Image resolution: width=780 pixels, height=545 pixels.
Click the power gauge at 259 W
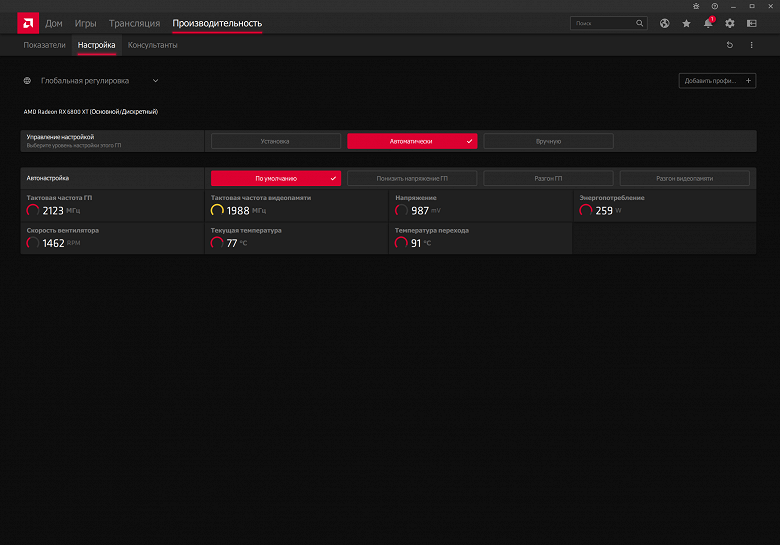tap(585, 210)
